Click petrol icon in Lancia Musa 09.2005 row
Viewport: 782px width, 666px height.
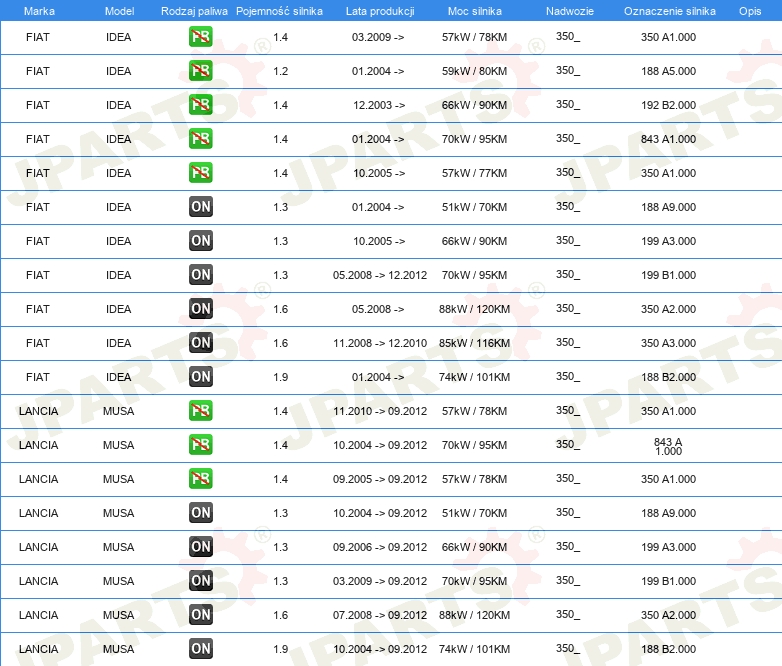(200, 478)
